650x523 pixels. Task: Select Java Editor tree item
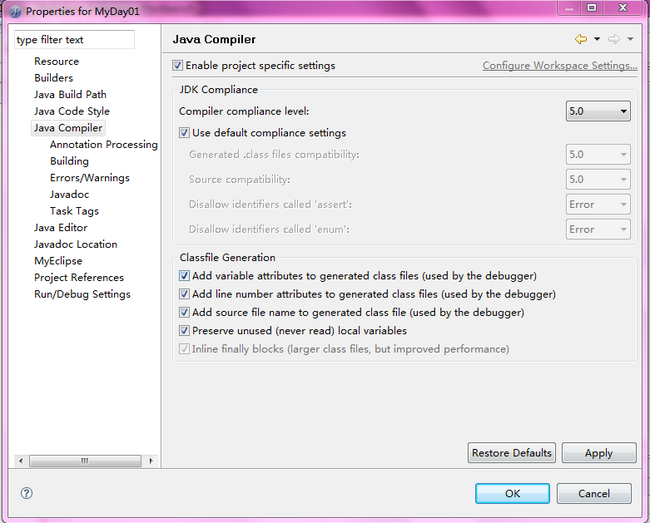[61, 228]
